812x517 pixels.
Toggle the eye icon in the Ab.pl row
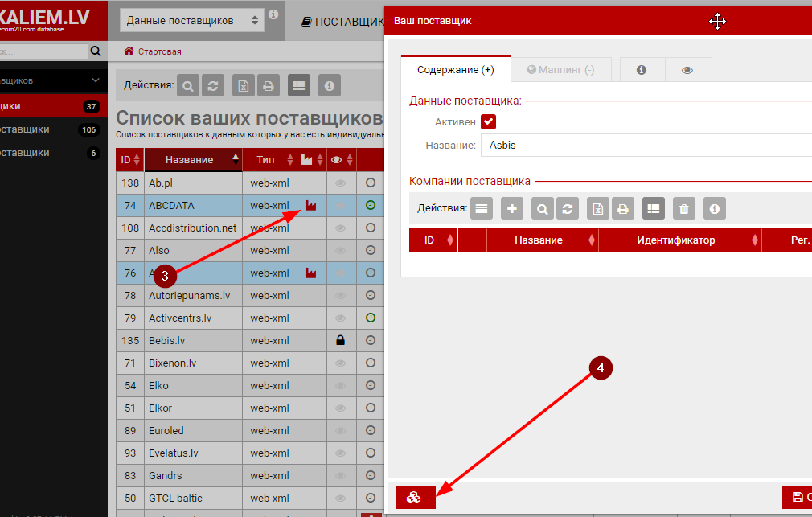340,183
